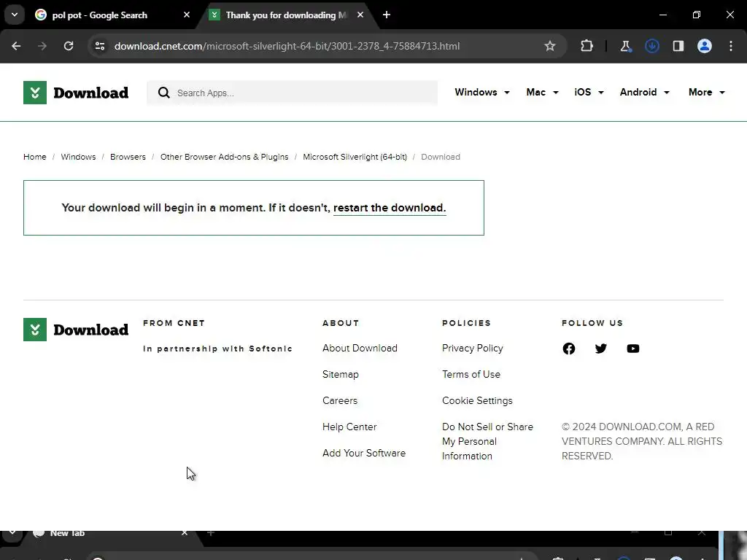Screen dimensions: 747x560
Task: Expand the Windows dropdown menu
Action: pyautogui.click(x=482, y=93)
